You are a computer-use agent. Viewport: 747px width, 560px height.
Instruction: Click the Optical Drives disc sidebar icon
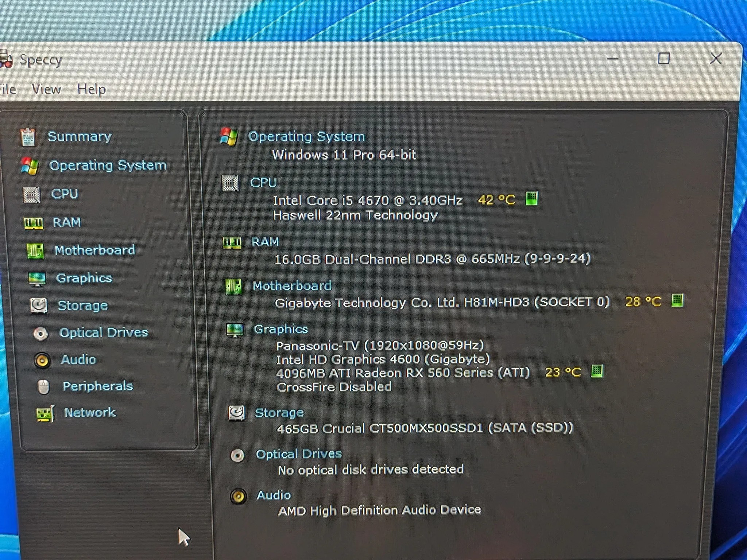pyautogui.click(x=40, y=333)
